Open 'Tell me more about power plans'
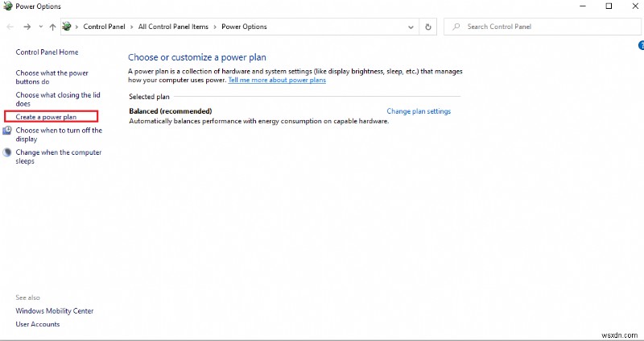This screenshot has width=644, height=341. (x=277, y=81)
